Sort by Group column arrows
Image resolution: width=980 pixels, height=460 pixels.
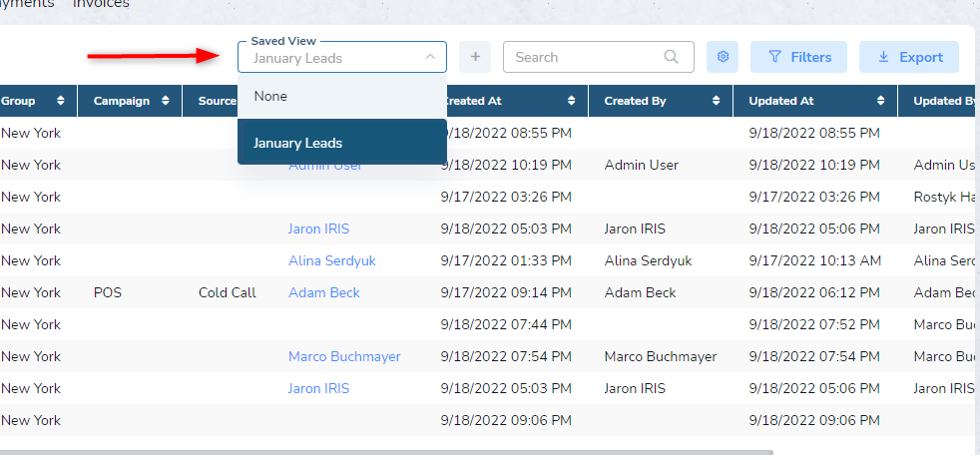pos(61,101)
